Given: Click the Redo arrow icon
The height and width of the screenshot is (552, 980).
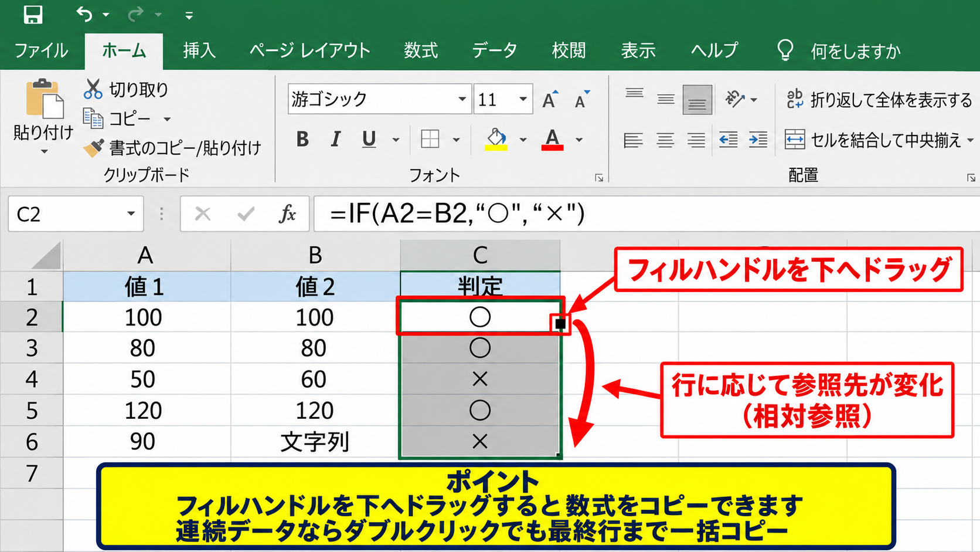Looking at the screenshot, I should click(135, 14).
